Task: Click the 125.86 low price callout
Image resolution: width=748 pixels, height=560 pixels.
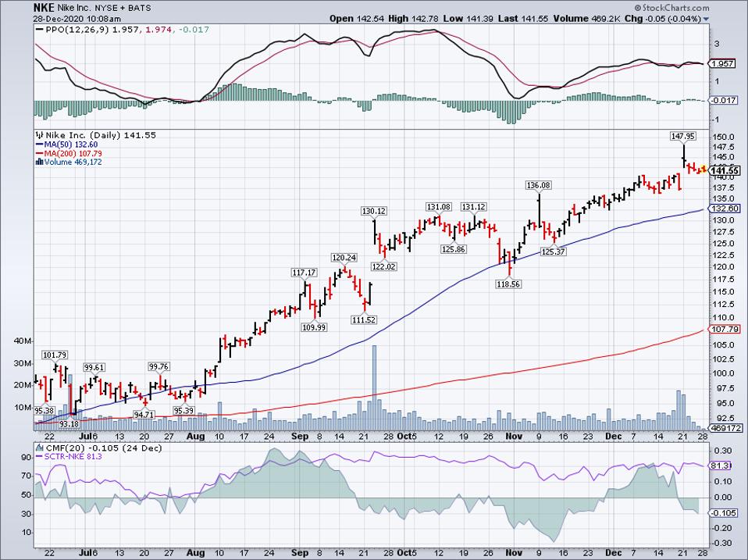Action: click(x=454, y=249)
